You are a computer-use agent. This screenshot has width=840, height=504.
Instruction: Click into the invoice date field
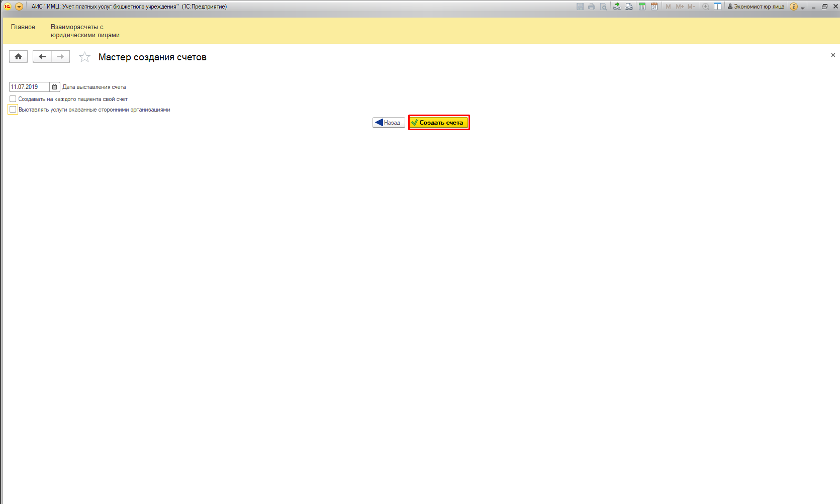(x=29, y=87)
